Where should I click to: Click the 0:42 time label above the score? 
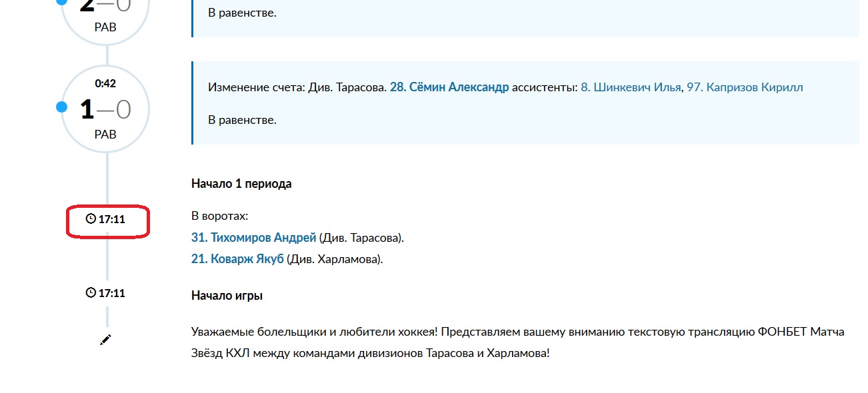pos(105,83)
